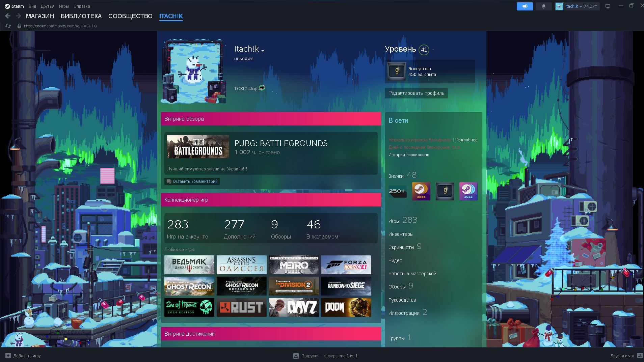Click Оставить комментарий link
644x362 pixels.
tap(192, 182)
